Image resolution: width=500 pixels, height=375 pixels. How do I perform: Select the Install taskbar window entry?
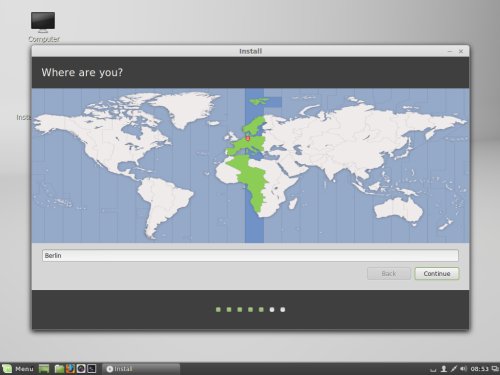pyautogui.click(x=141, y=369)
